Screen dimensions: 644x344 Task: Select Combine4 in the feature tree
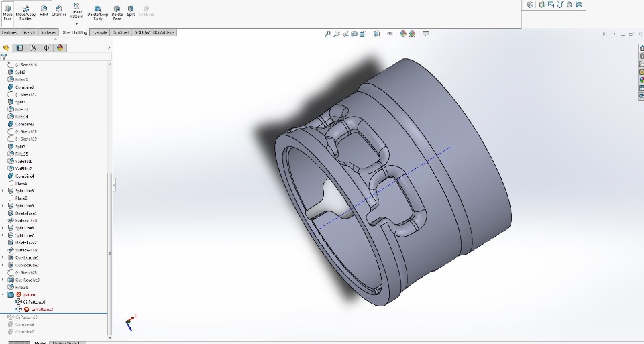click(24, 176)
